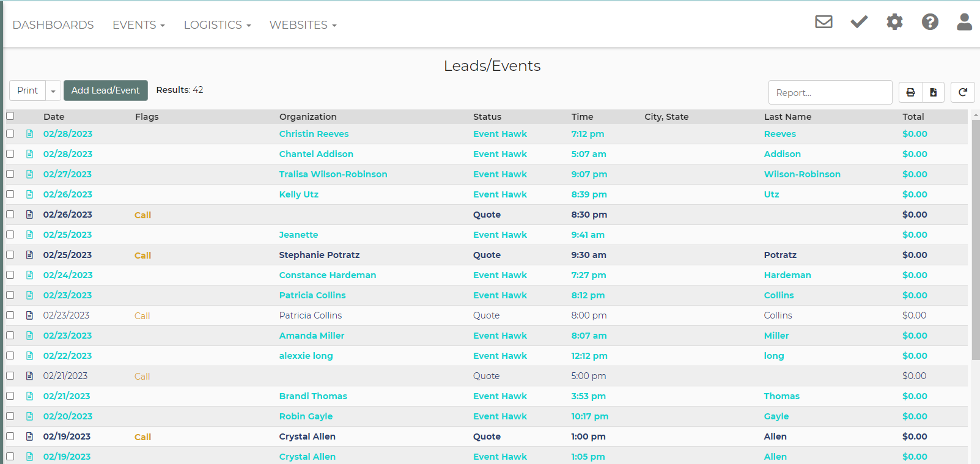Open document icon for Christin Reeves row
Image resolution: width=980 pixels, height=464 pixels.
coord(29,134)
